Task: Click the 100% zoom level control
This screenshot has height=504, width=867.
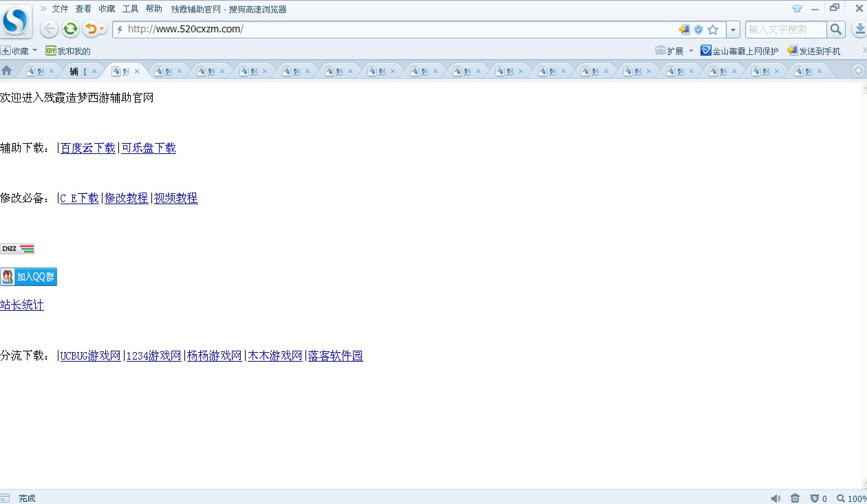Action: click(x=852, y=498)
